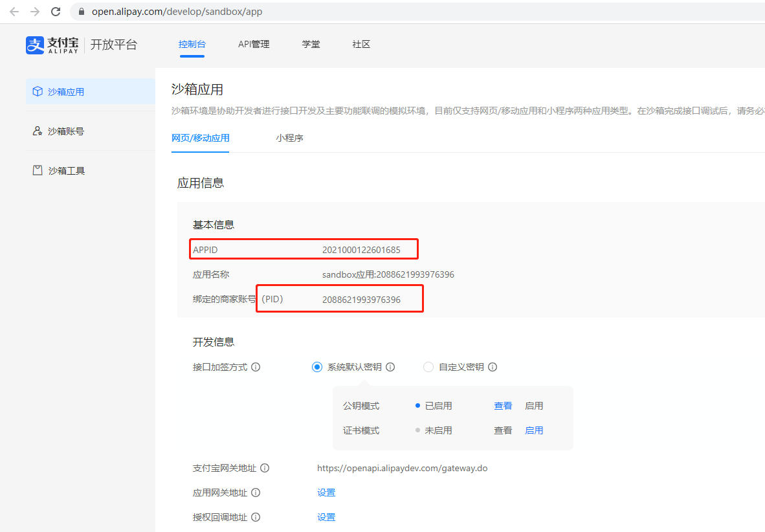Click the 沙箱工具 clipboard icon
The image size is (765, 532).
click(38, 170)
